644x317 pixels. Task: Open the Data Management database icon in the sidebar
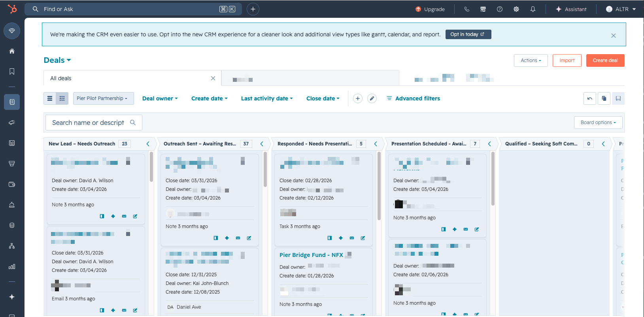(12, 225)
